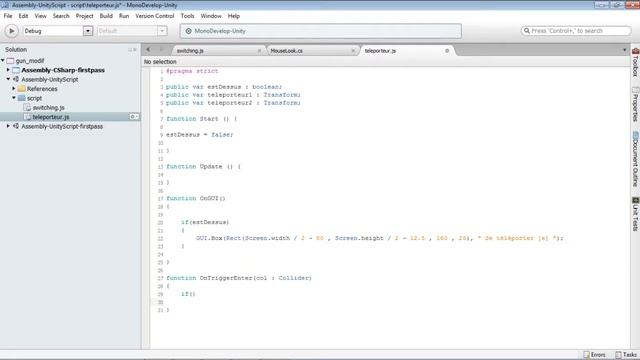
Task: Collapse the gun_modif solution node
Action: 3,60
